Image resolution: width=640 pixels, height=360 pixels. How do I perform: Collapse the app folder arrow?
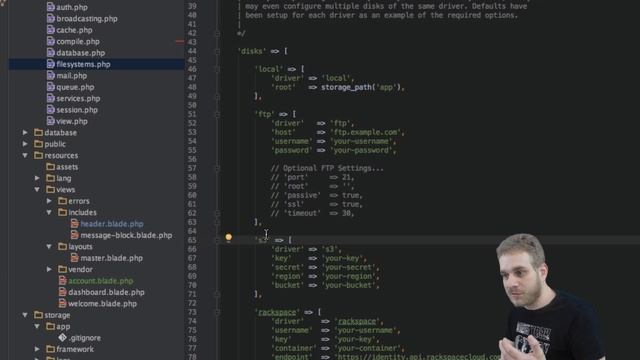point(37,327)
